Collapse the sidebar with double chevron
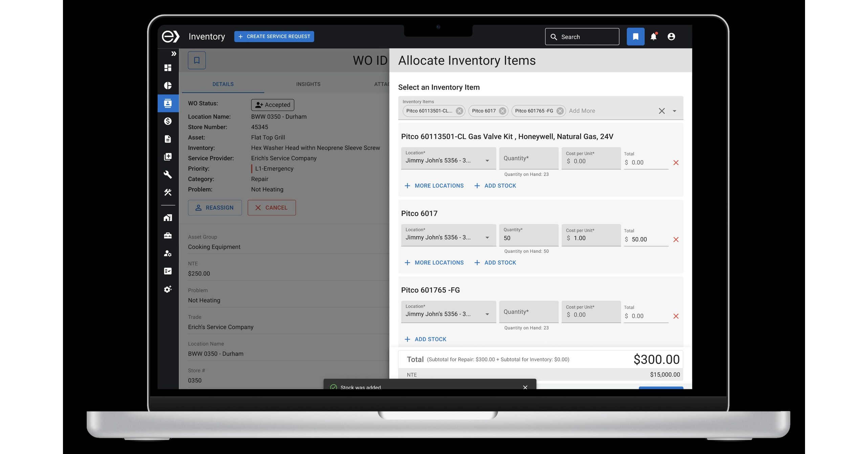 [174, 53]
